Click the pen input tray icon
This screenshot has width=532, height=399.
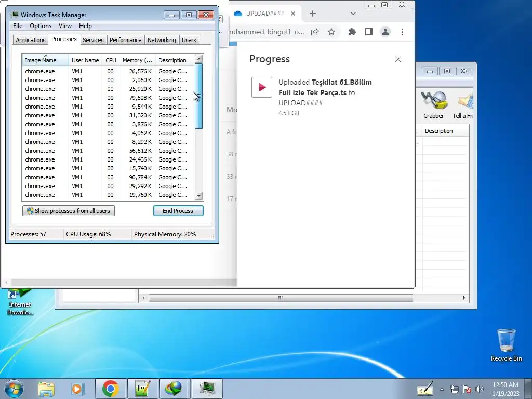click(425, 389)
